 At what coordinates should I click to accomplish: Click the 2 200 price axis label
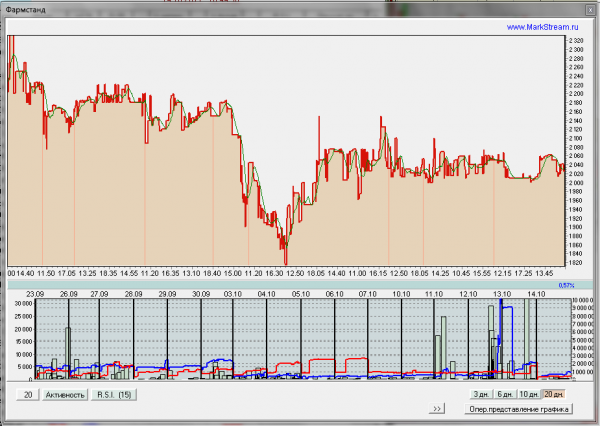(x=576, y=94)
